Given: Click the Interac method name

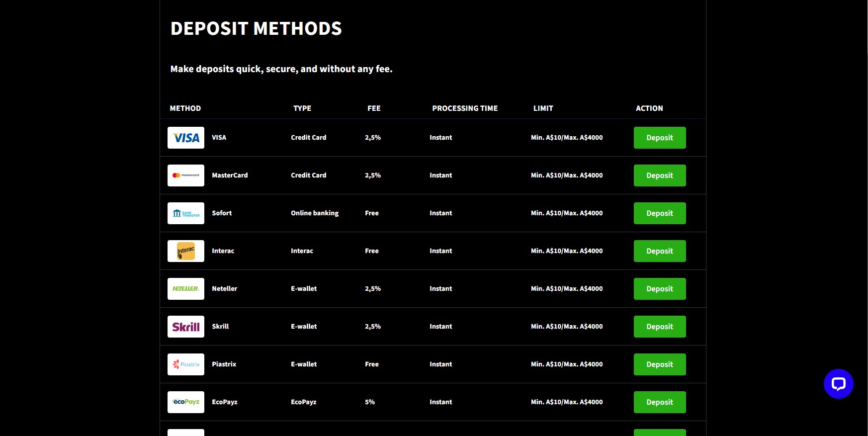Looking at the screenshot, I should pyautogui.click(x=223, y=251).
